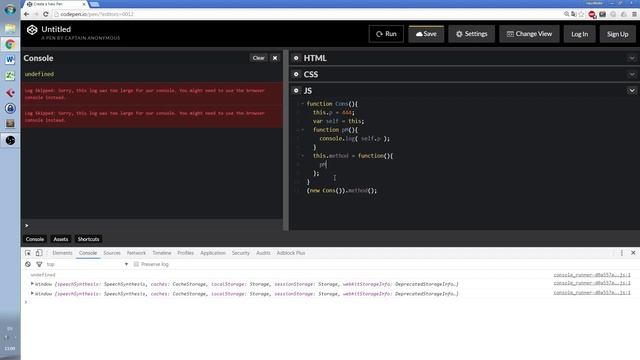
Task: Open the CSS editor settings gear
Action: [296, 74]
